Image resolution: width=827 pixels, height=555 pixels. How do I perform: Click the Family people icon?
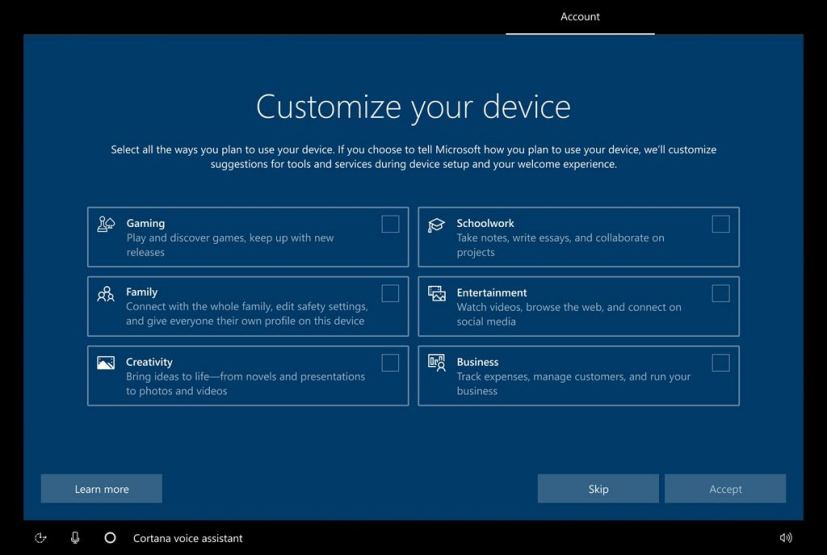(x=105, y=294)
